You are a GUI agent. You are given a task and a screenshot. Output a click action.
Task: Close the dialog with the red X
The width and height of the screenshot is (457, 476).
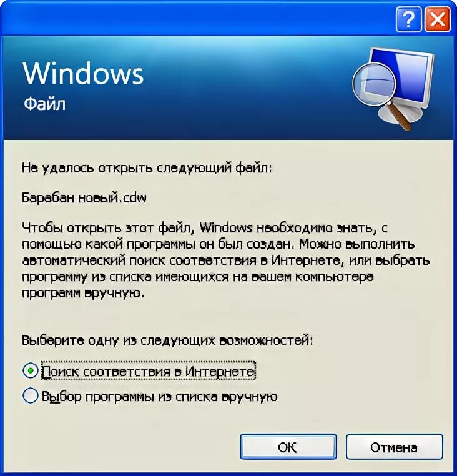coord(437,19)
